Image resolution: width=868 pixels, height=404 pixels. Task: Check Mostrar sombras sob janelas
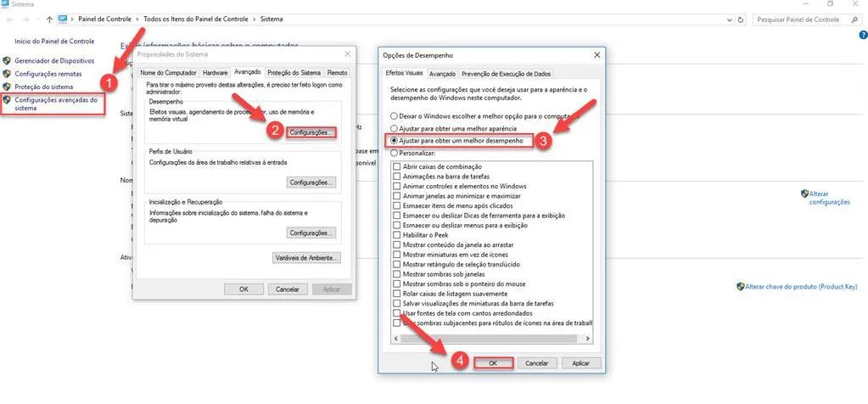coord(396,274)
